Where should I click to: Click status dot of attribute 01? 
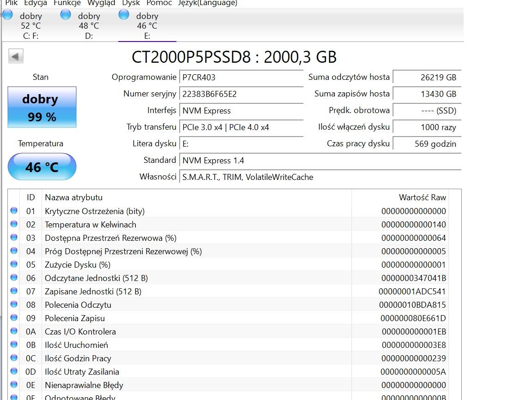(x=14, y=210)
